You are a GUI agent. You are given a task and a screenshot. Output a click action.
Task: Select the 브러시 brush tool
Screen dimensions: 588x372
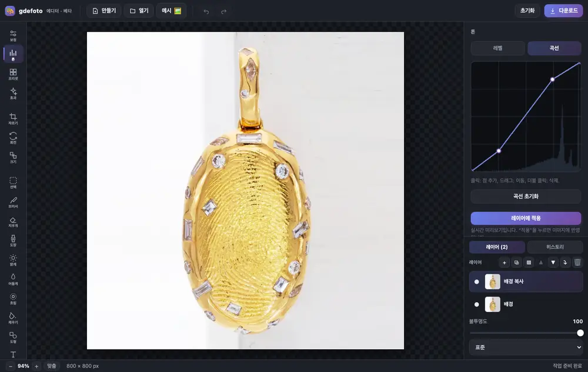[13, 202]
